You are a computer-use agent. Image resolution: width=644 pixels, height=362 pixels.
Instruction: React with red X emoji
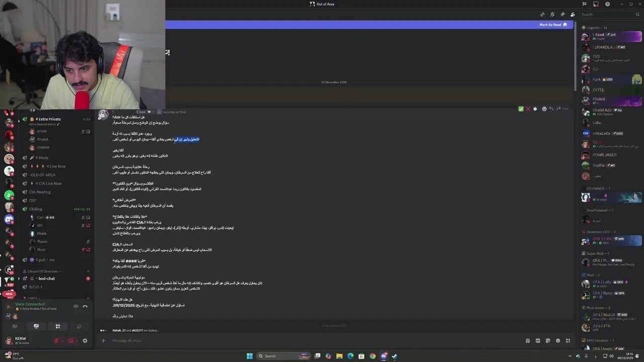[528, 109]
